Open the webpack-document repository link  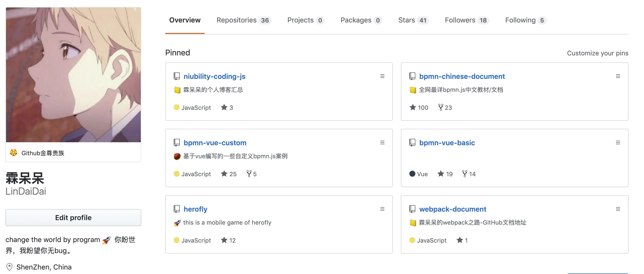point(453,209)
